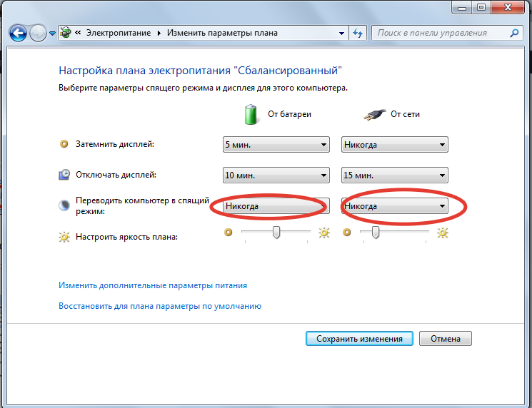
Task: Refresh the control panel page
Action: point(358,34)
